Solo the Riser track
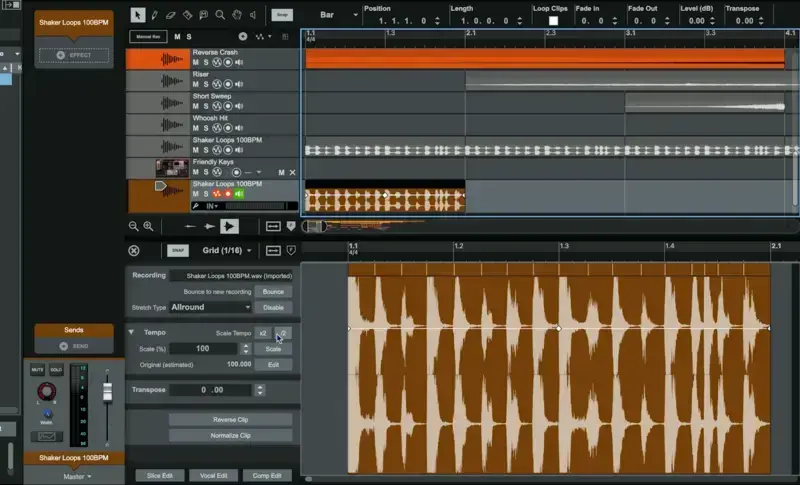 click(206, 84)
